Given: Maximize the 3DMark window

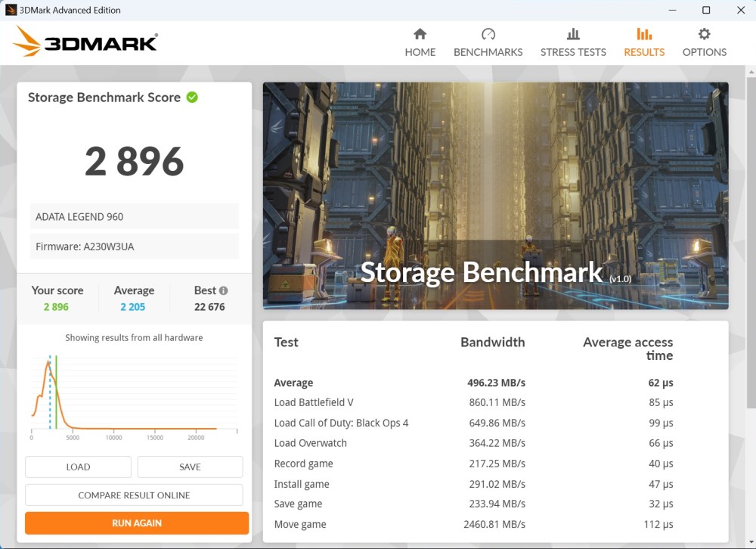Looking at the screenshot, I should (706, 10).
